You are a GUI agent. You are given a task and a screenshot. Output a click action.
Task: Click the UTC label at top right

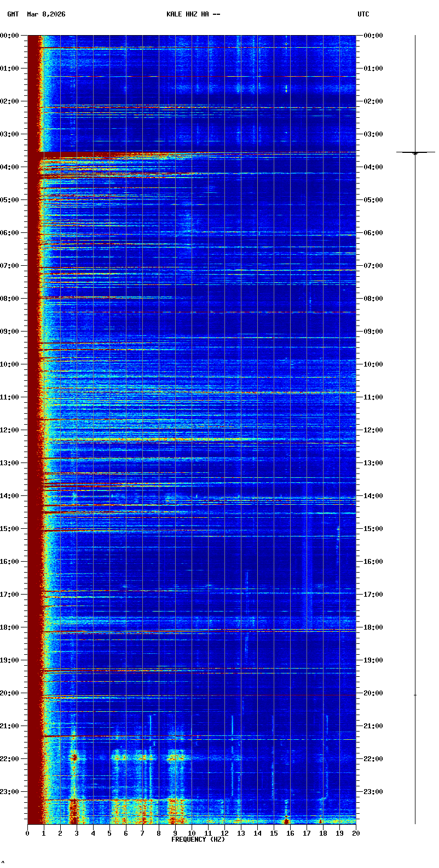tap(363, 14)
